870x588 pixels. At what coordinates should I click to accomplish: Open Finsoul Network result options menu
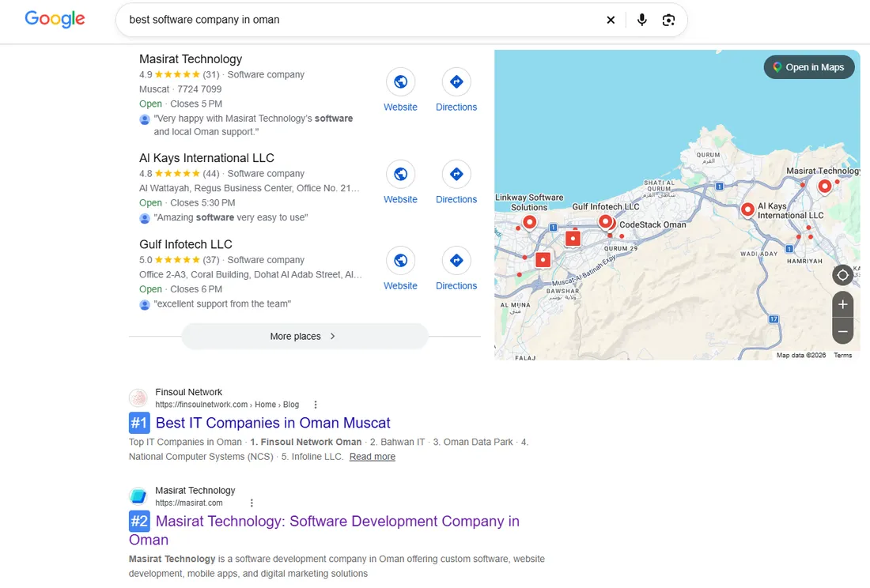(315, 405)
